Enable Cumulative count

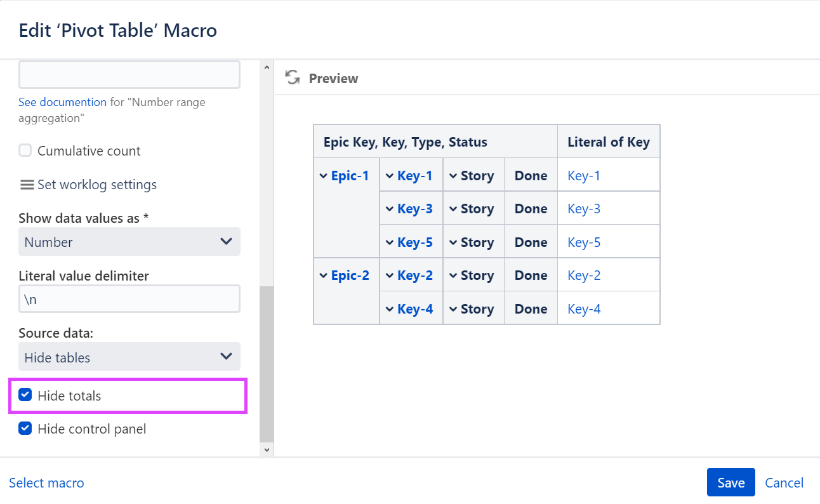tap(24, 150)
